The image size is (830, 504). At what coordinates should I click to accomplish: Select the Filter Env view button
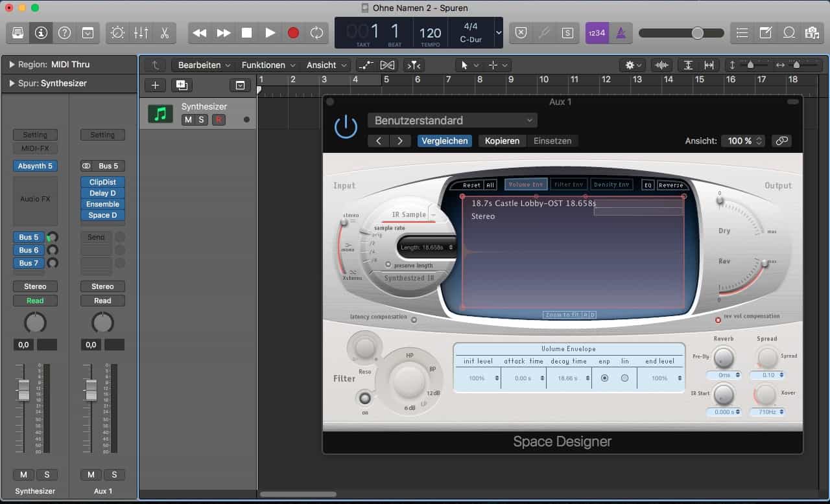coord(568,185)
